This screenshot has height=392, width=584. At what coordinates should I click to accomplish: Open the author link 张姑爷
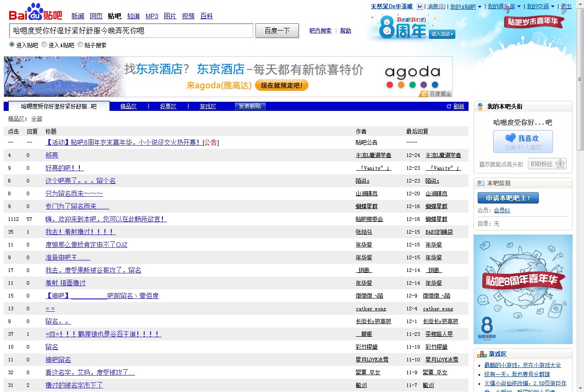click(x=364, y=232)
